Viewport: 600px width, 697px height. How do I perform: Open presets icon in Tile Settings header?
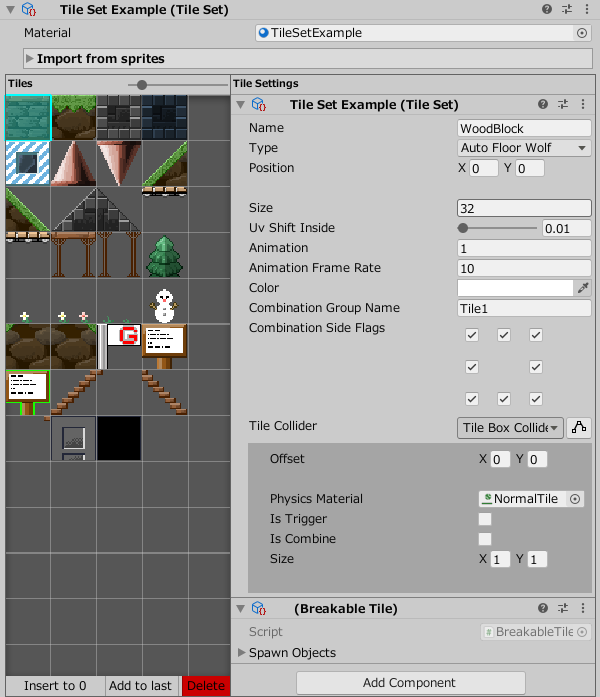[x=563, y=104]
